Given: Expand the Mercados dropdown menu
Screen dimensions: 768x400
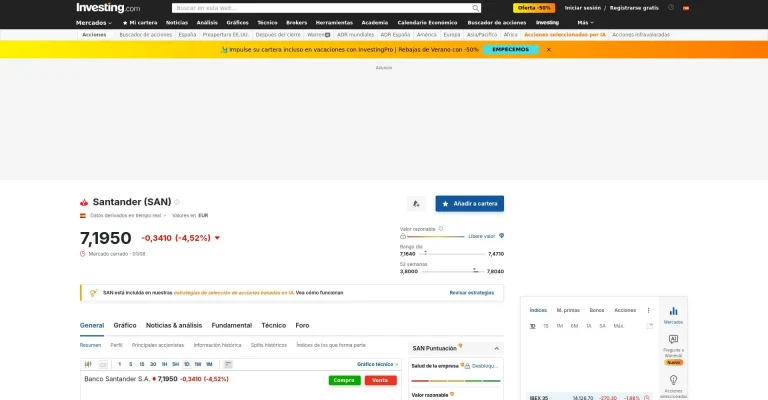Looking at the screenshot, I should point(94,23).
